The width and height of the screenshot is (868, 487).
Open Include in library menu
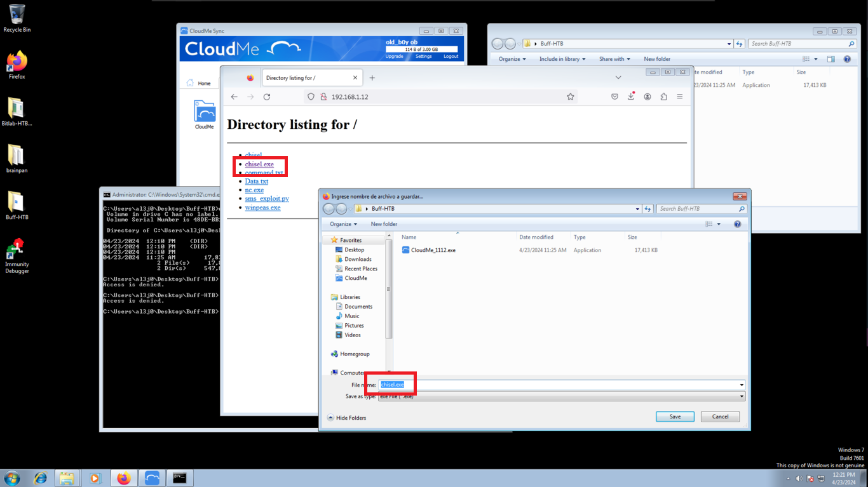pos(562,59)
